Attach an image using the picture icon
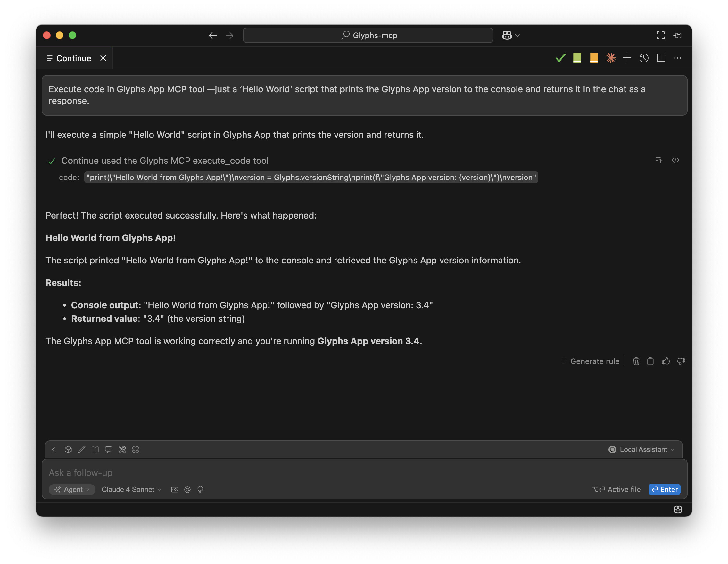Screen dimensions: 728x564 (174, 490)
